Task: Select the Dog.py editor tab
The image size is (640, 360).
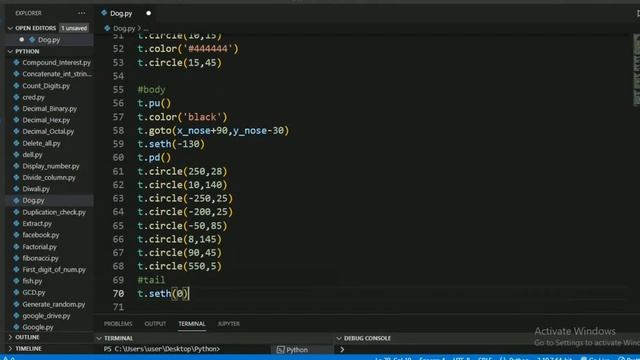Action: coord(121,13)
